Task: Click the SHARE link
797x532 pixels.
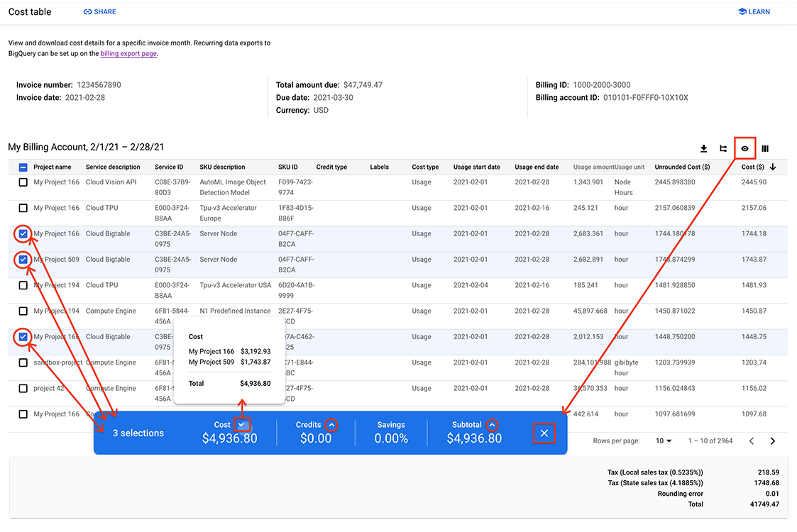Action: [x=99, y=11]
